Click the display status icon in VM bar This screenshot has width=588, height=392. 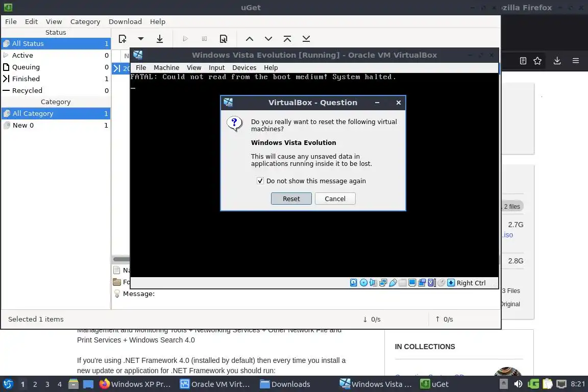412,283
